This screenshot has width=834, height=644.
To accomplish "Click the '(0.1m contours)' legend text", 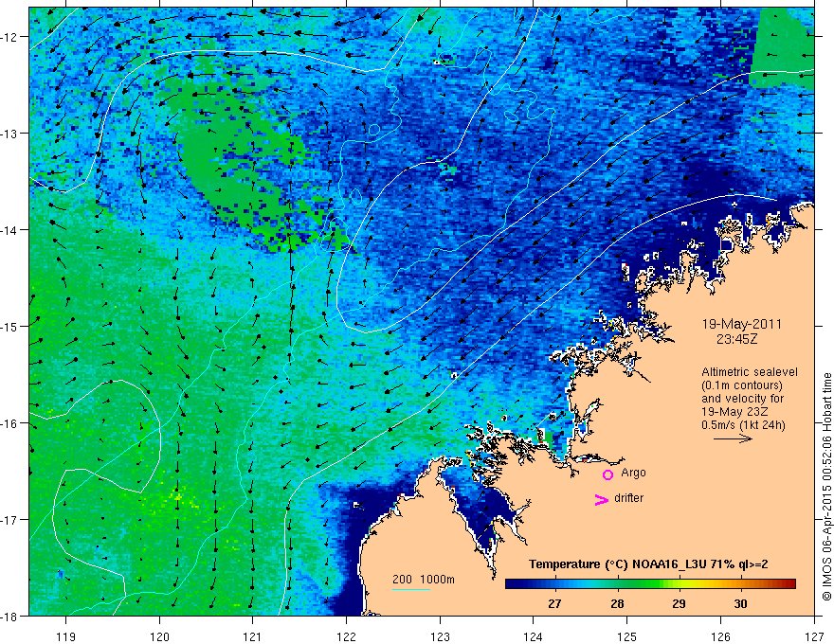I will click(742, 385).
